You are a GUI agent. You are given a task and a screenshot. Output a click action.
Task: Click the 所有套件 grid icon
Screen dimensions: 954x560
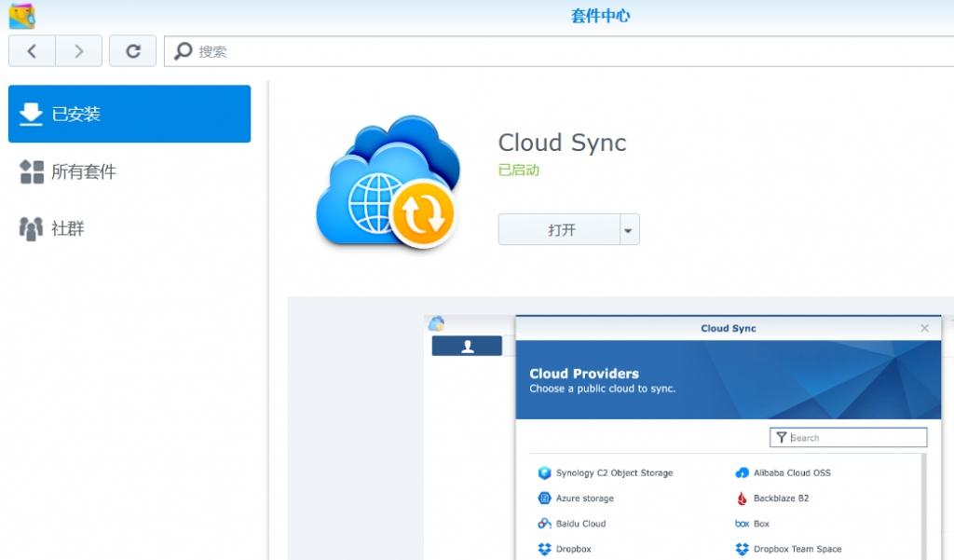32,171
